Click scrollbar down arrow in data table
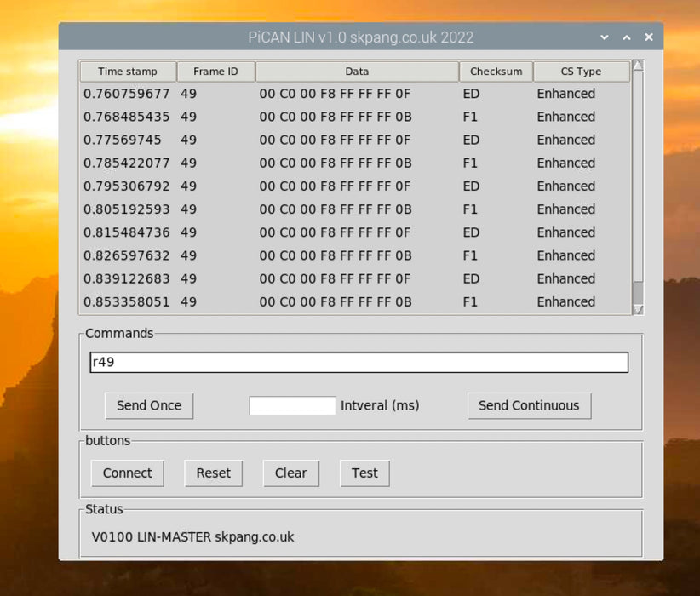This screenshot has height=596, width=700. (x=638, y=310)
